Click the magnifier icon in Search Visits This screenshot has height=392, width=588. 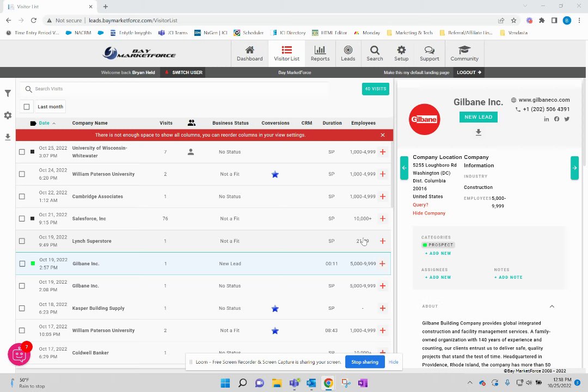(28, 89)
